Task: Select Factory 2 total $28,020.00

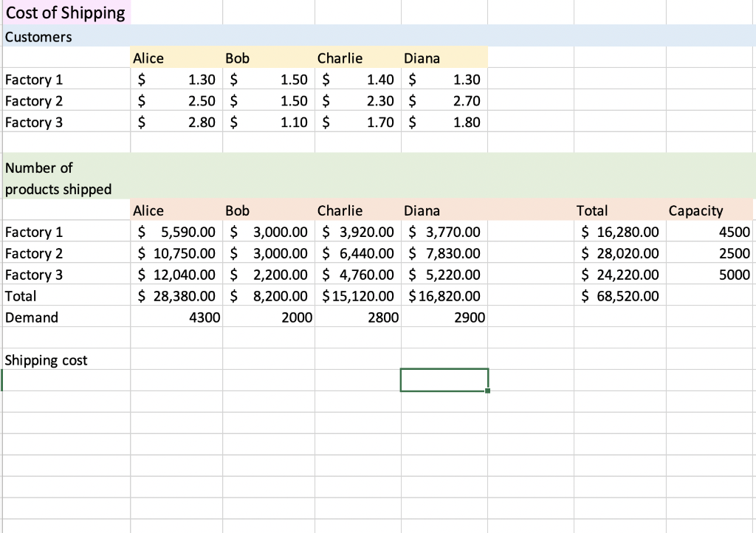Action: 620,252
